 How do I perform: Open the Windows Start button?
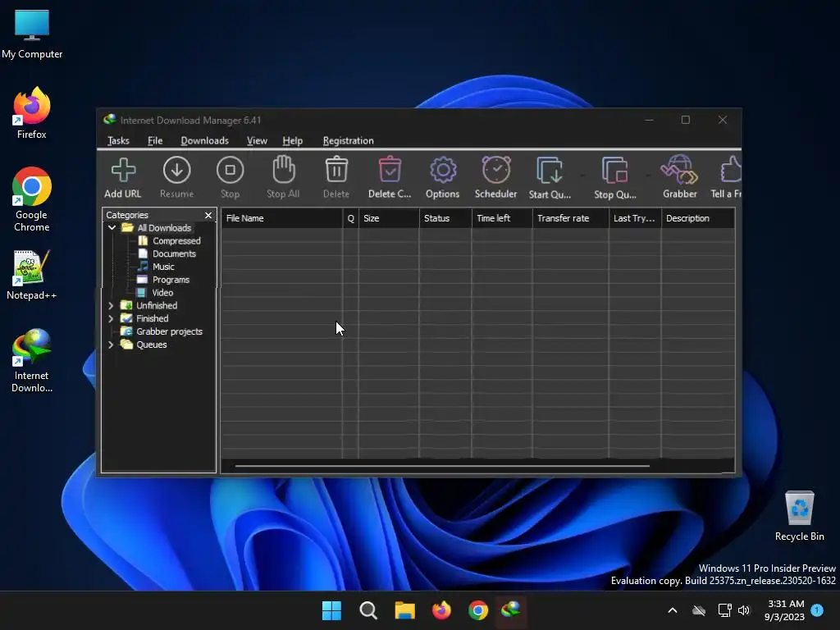coord(331,610)
